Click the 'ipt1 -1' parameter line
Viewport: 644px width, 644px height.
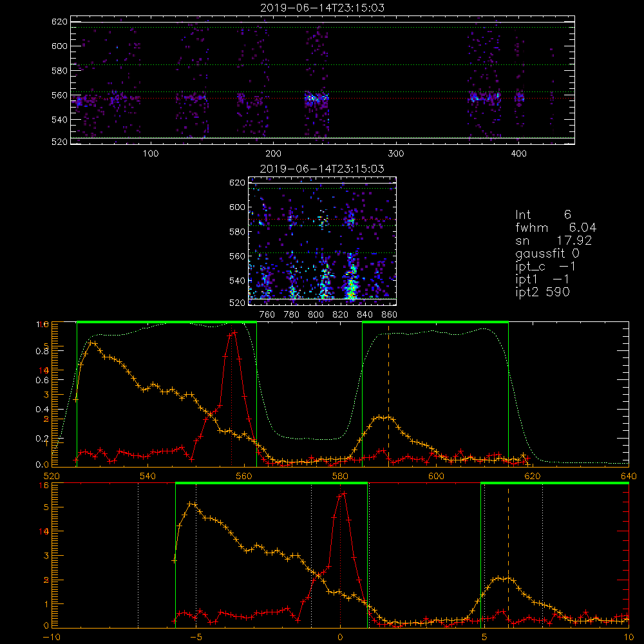(542, 279)
